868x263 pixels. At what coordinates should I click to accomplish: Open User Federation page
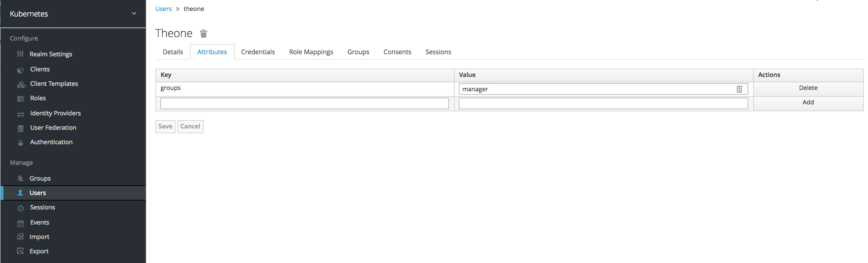(53, 128)
